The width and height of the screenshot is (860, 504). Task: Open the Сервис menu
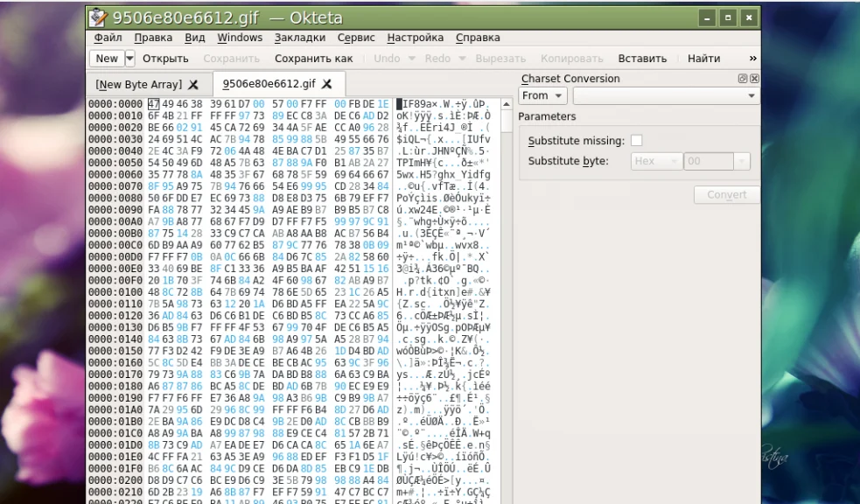356,38
